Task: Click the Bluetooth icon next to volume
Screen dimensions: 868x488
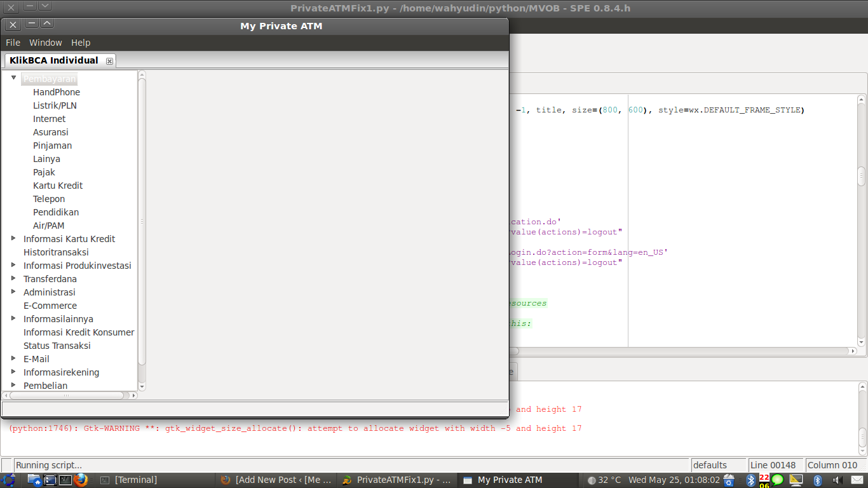Action: [x=818, y=480]
